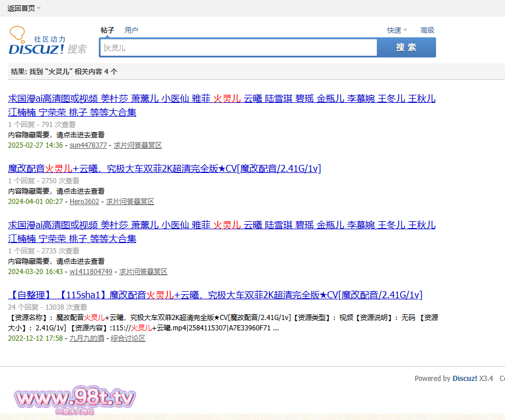Switch to the 用户 search tab
505x420 pixels.
tap(132, 30)
